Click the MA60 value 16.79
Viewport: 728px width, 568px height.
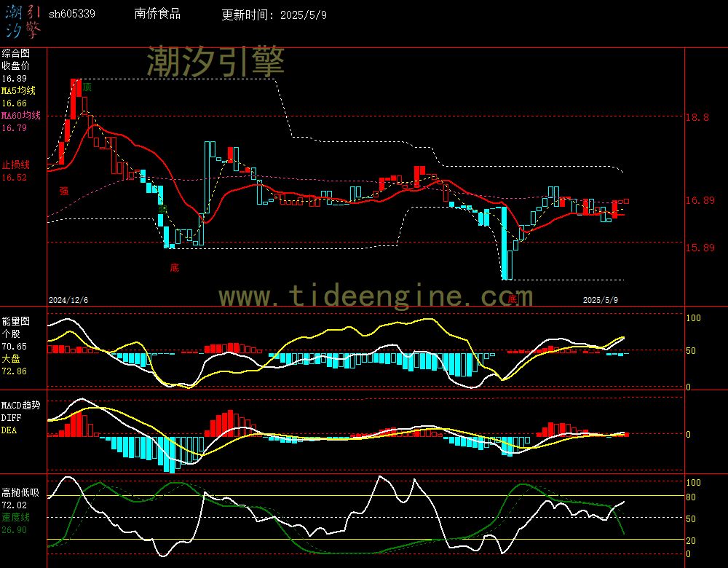[15, 127]
